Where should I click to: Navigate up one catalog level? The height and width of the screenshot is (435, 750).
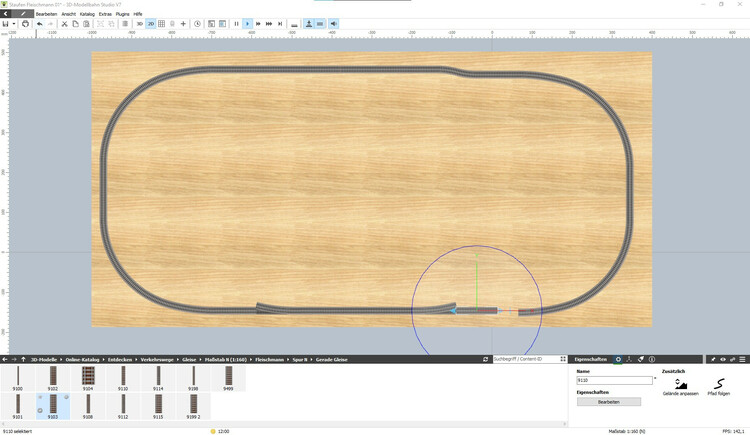(23, 359)
